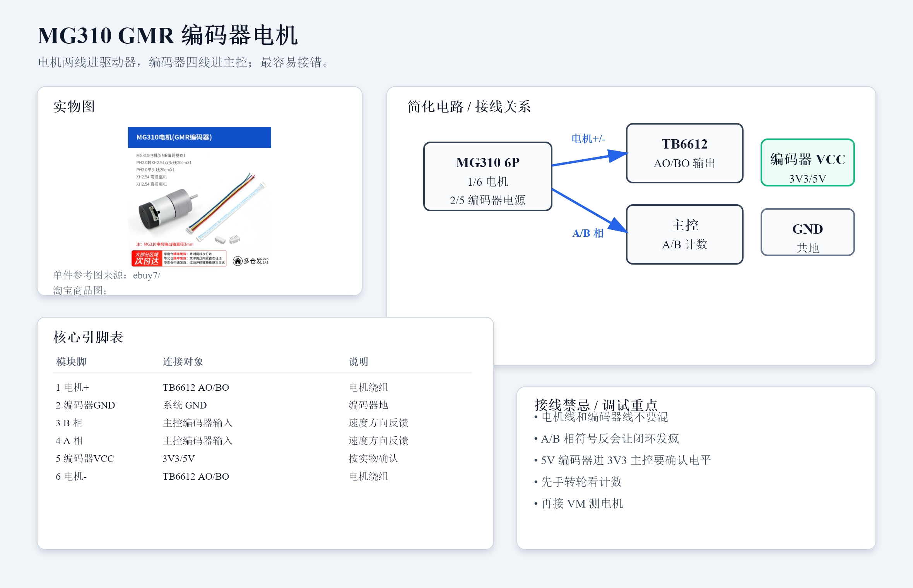Click the 再接 VM 测电机 bullet
Image resolution: width=913 pixels, height=588 pixels.
pos(578,503)
